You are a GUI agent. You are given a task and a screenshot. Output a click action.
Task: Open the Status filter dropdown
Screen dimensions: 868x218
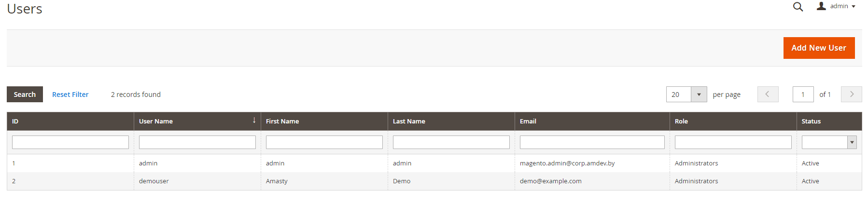(829, 142)
